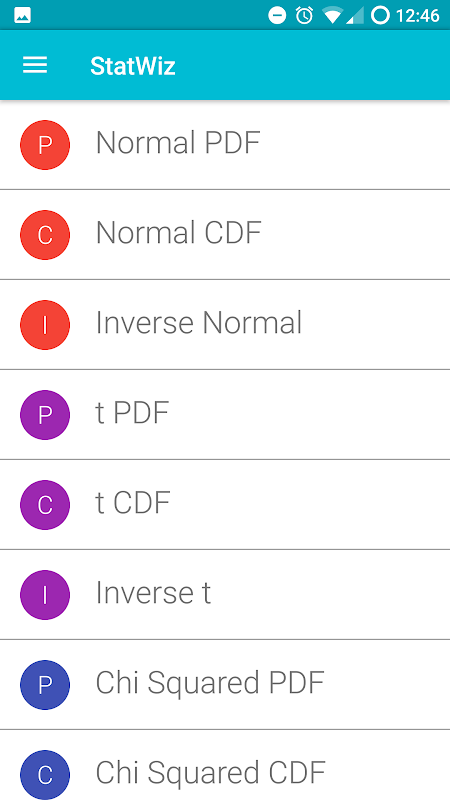Tap the image notification icon in status bar

22,16
